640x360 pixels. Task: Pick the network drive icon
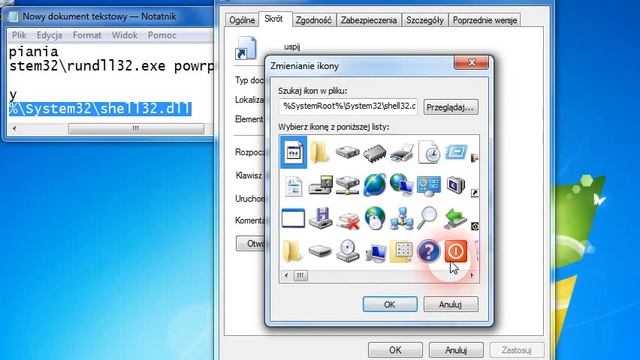coord(347,186)
